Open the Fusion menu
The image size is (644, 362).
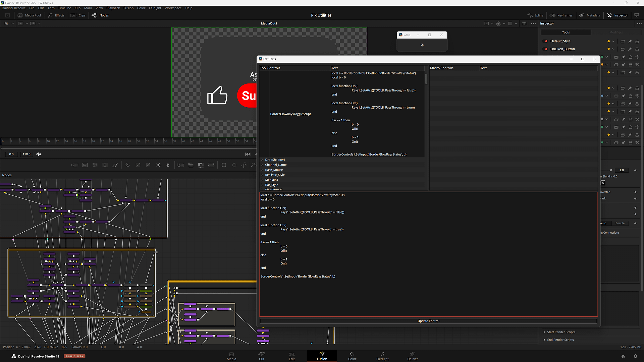click(128, 8)
